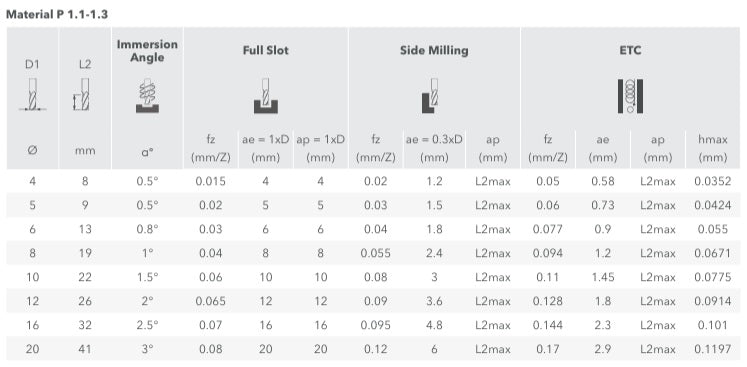Image resolution: width=747 pixels, height=367 pixels.
Task: Select the ETC column header
Action: pos(630,50)
